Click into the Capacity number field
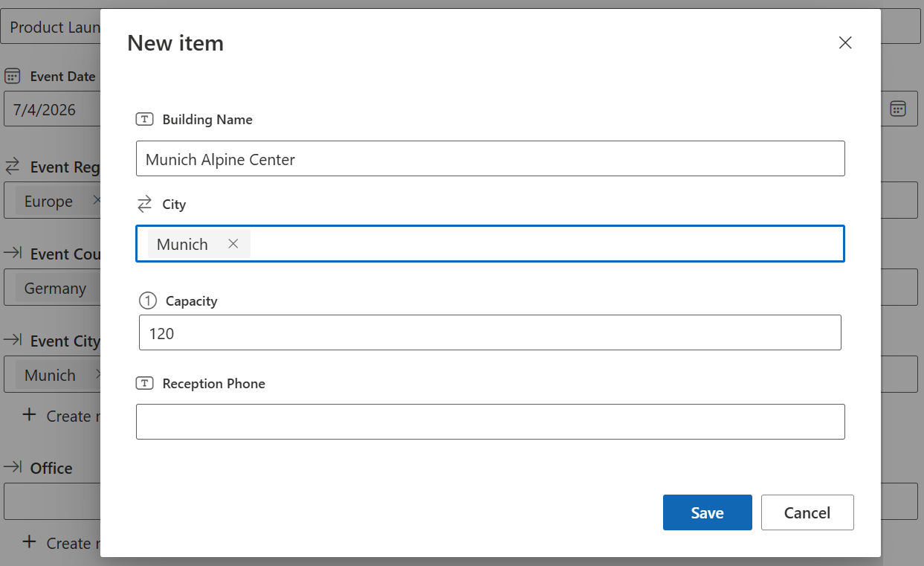Image resolution: width=924 pixels, height=566 pixels. click(490, 333)
